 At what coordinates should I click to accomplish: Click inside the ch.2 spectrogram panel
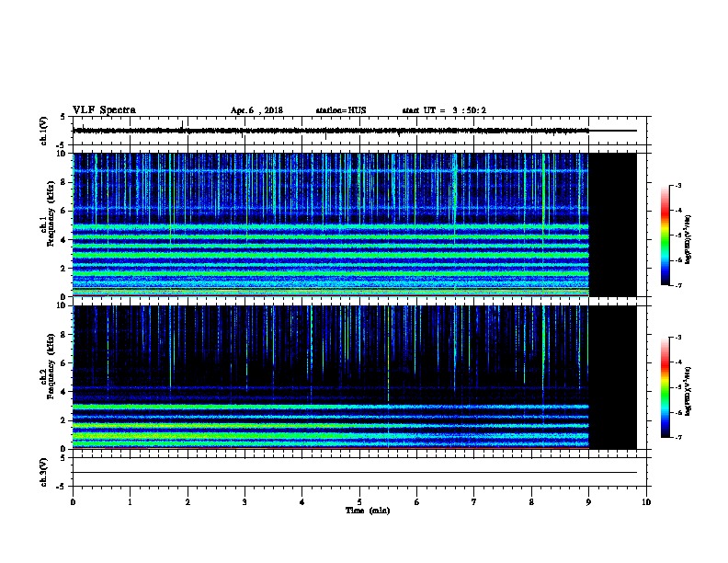[x=355, y=377]
